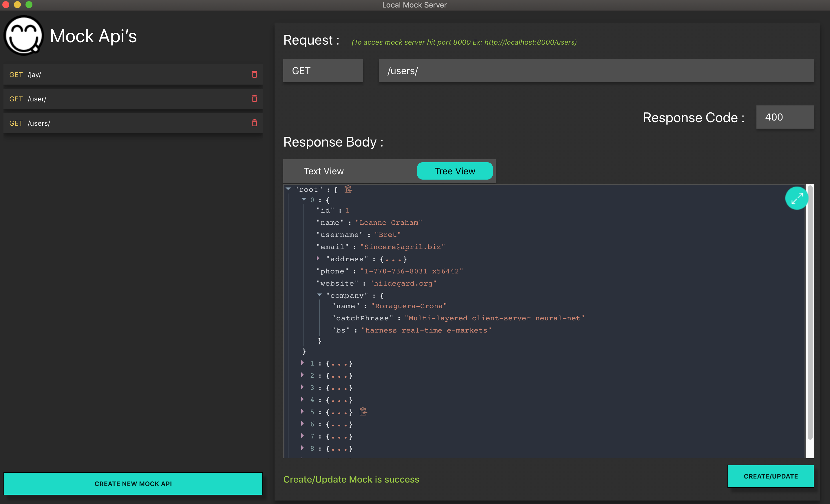Click CREATE NEW MOCK API button
The width and height of the screenshot is (830, 504).
133,483
